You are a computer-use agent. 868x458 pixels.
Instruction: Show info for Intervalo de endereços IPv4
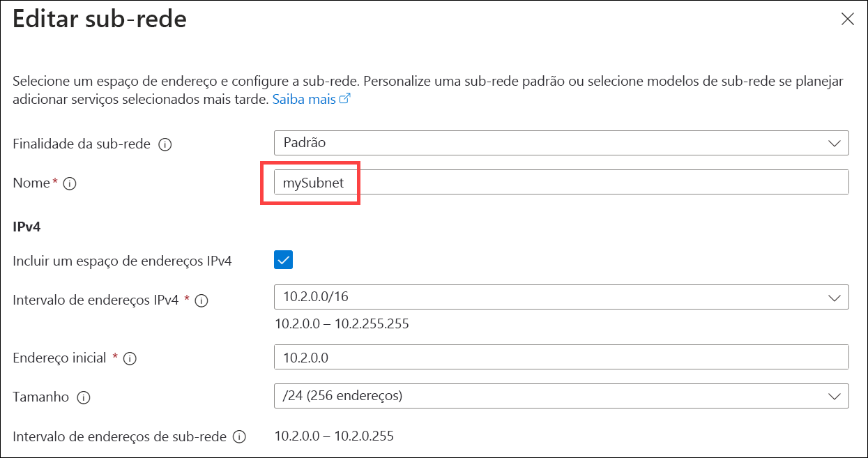click(201, 301)
